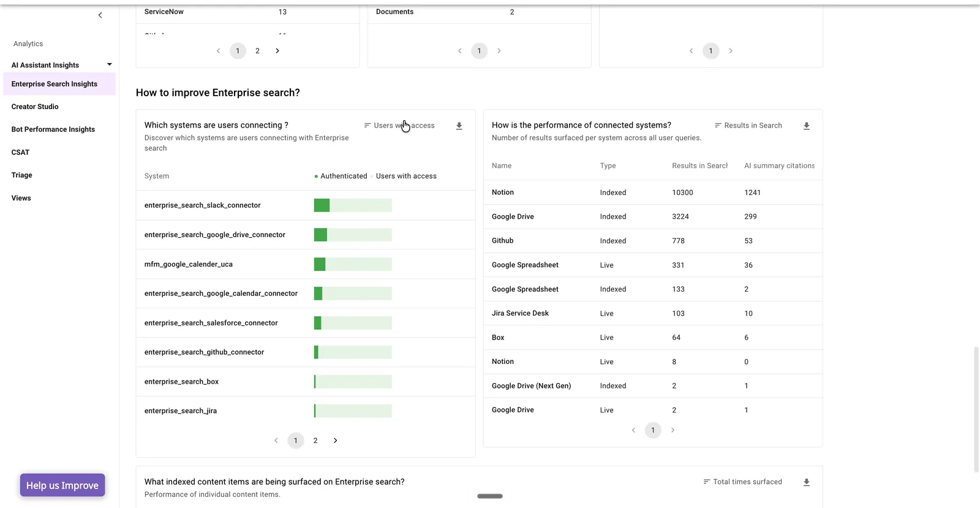Go to page 2 in ServiceNow card
This screenshot has height=508, width=980.
tap(257, 51)
